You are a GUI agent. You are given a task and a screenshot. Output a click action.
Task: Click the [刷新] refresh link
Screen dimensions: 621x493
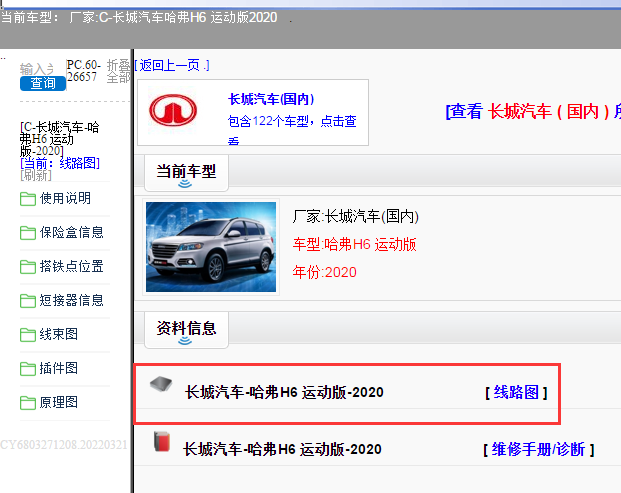pos(36,175)
